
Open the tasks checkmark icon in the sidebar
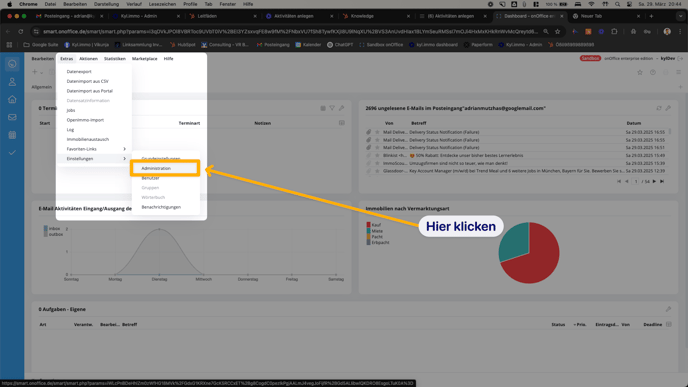pyautogui.click(x=12, y=153)
